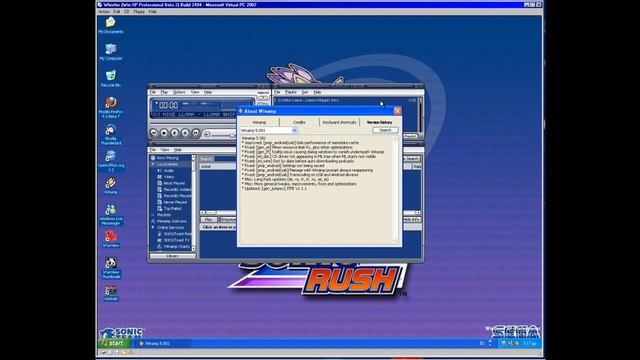This screenshot has height=360, width=640.
Task: Open Action menu in Virtual PC window
Action: (104, 12)
